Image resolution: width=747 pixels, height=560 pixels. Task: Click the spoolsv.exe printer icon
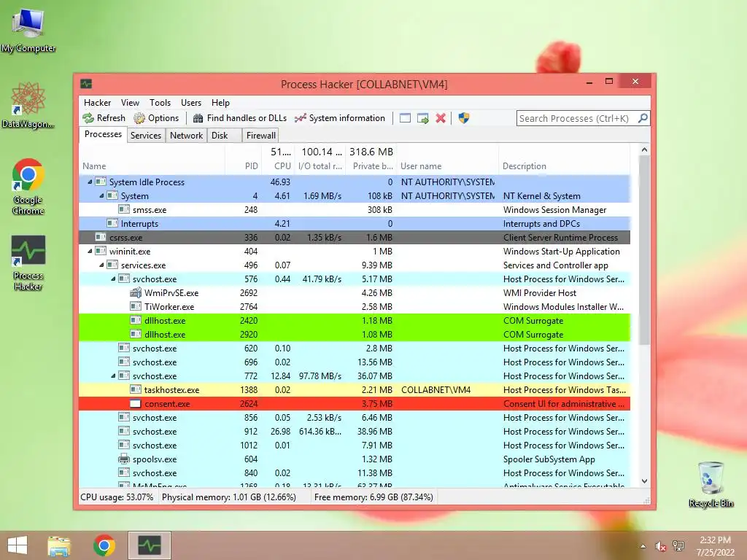click(124, 459)
